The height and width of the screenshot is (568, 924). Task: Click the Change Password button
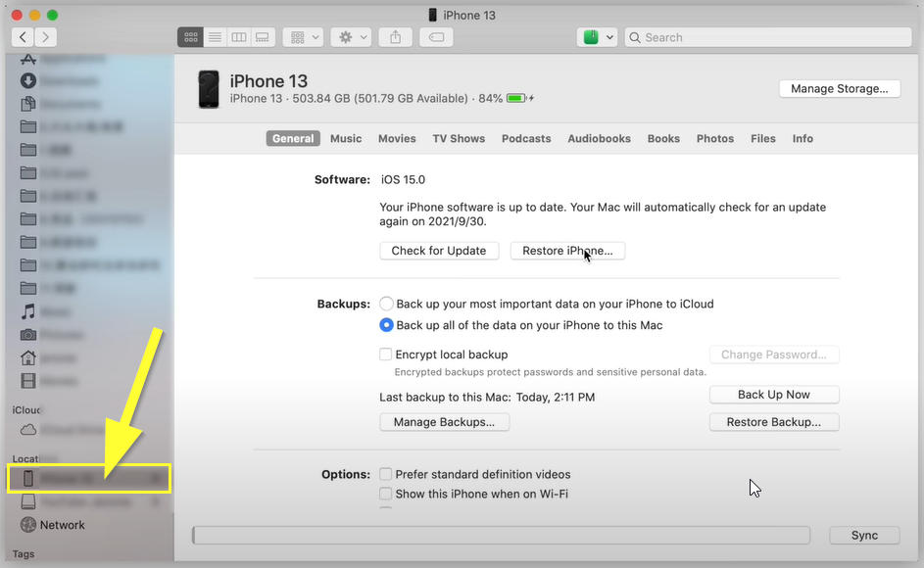pyautogui.click(x=774, y=355)
